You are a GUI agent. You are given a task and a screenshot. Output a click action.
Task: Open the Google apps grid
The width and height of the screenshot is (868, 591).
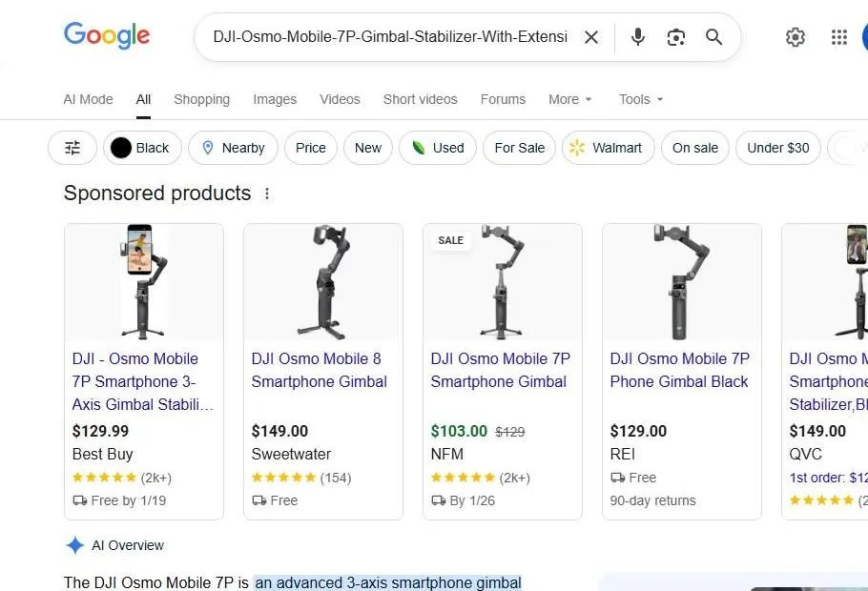pyautogui.click(x=838, y=37)
